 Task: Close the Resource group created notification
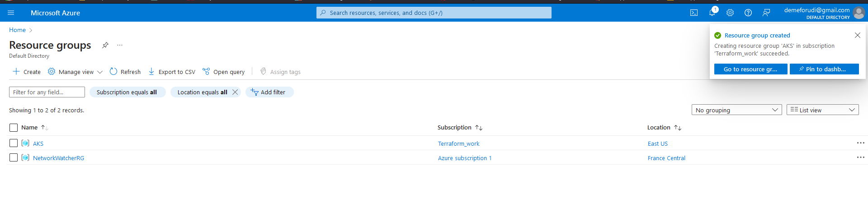point(857,35)
